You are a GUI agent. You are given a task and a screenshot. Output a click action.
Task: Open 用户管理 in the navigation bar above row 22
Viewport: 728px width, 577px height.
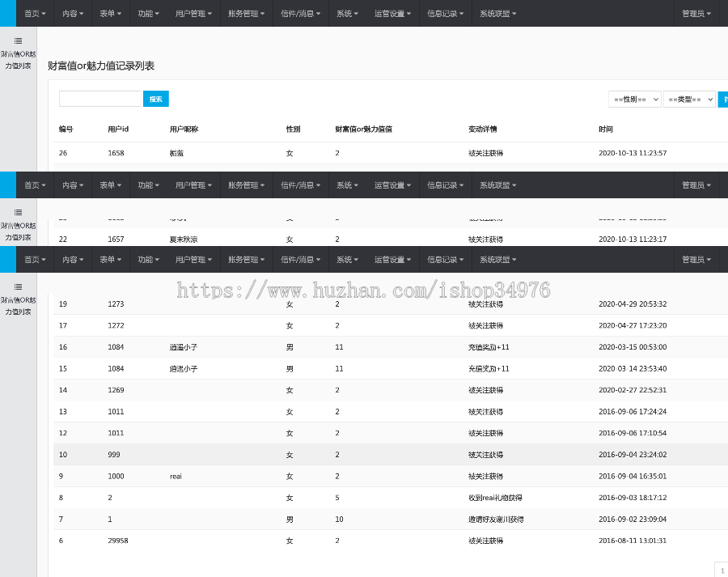[193, 185]
